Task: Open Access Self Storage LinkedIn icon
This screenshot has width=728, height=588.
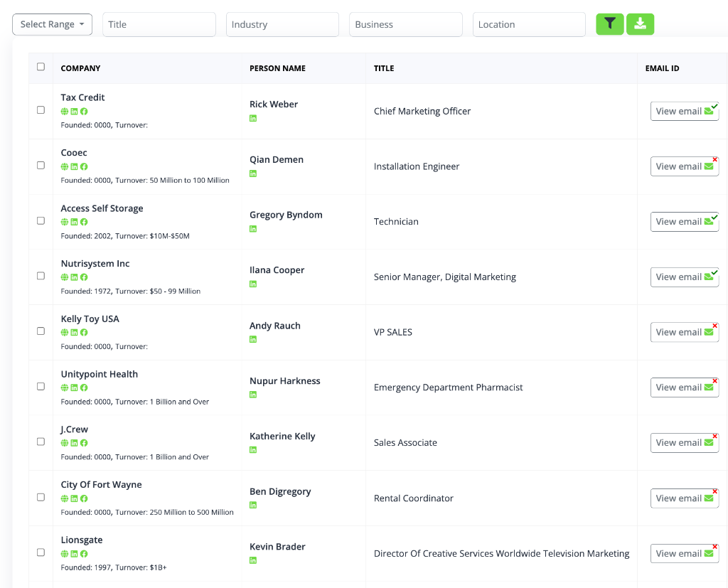Action: tap(74, 222)
